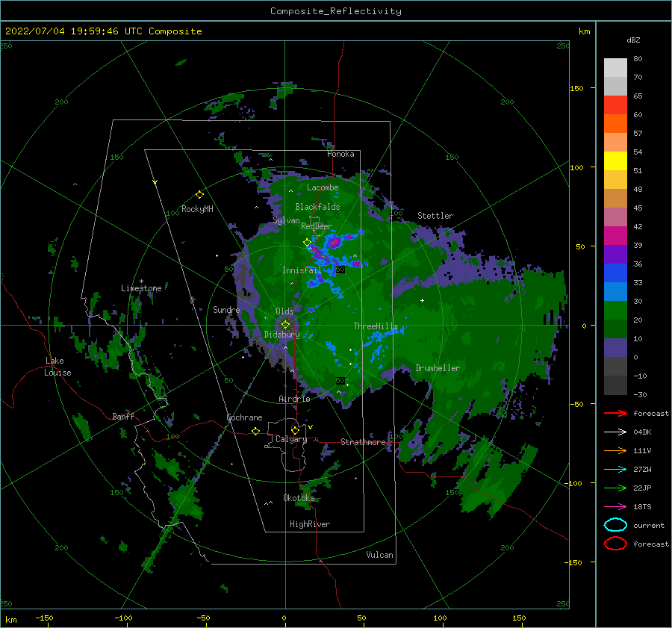Screen dimensions: 672x628
Task: Click the 80 dBZ color swatch
Action: coord(615,67)
